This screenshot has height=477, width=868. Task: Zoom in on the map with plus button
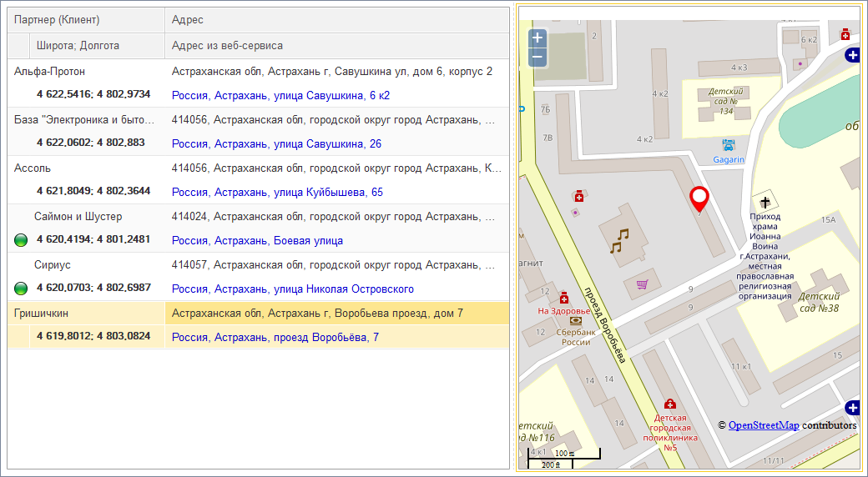pos(537,38)
